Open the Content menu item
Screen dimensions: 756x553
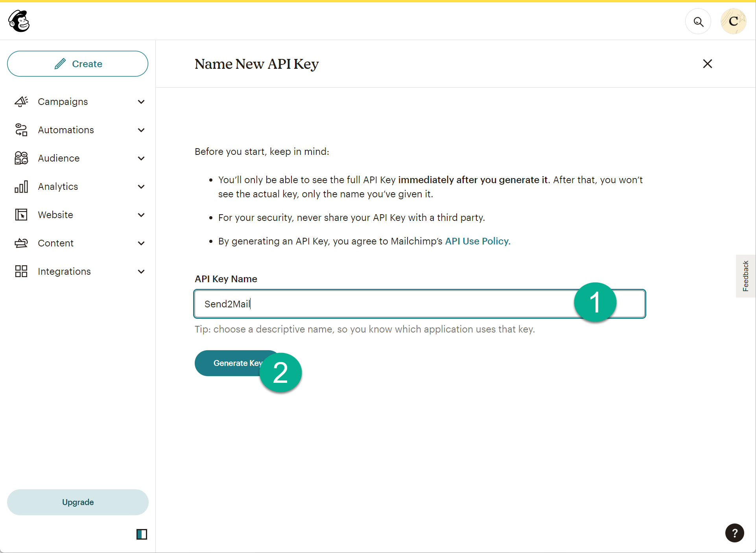click(56, 243)
